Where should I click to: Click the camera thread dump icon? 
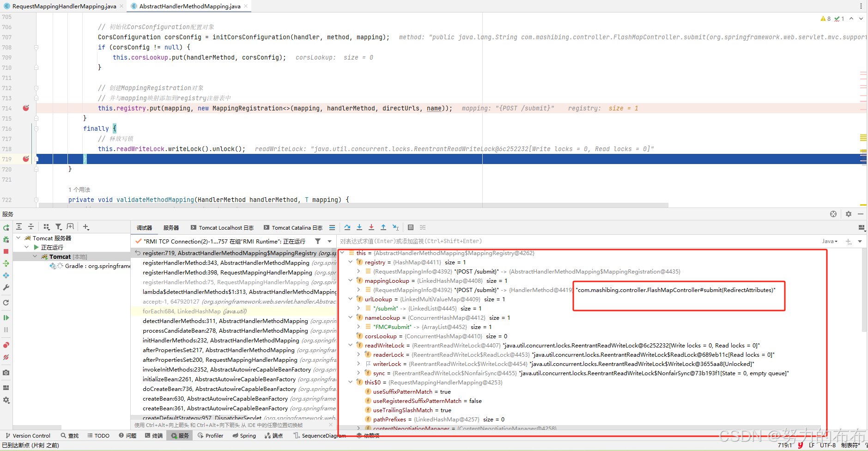point(6,372)
